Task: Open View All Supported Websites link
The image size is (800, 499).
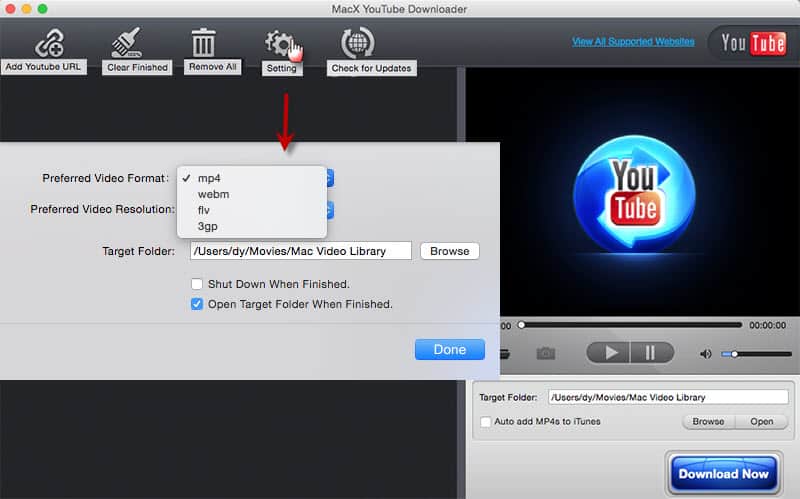Action: pos(633,41)
